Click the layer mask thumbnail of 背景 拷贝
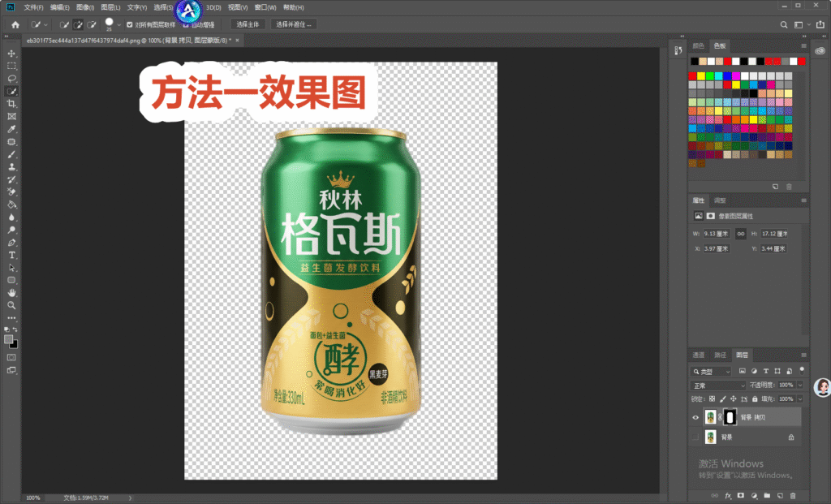This screenshot has width=831, height=504. pyautogui.click(x=730, y=418)
